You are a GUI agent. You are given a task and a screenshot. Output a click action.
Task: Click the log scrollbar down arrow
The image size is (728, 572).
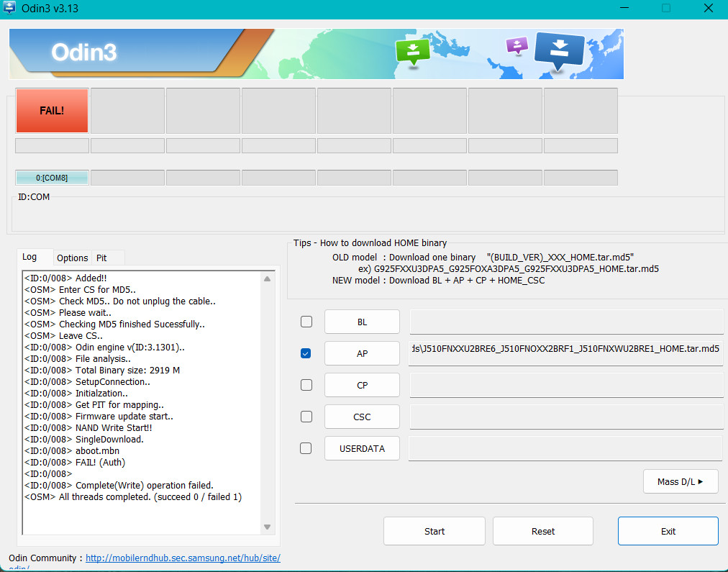click(267, 527)
